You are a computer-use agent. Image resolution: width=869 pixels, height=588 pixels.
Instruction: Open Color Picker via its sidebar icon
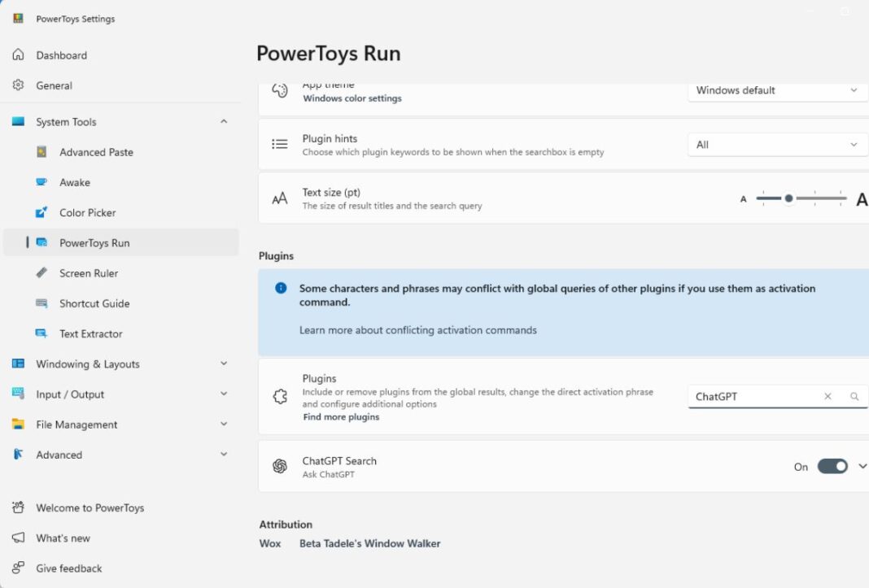(41, 212)
